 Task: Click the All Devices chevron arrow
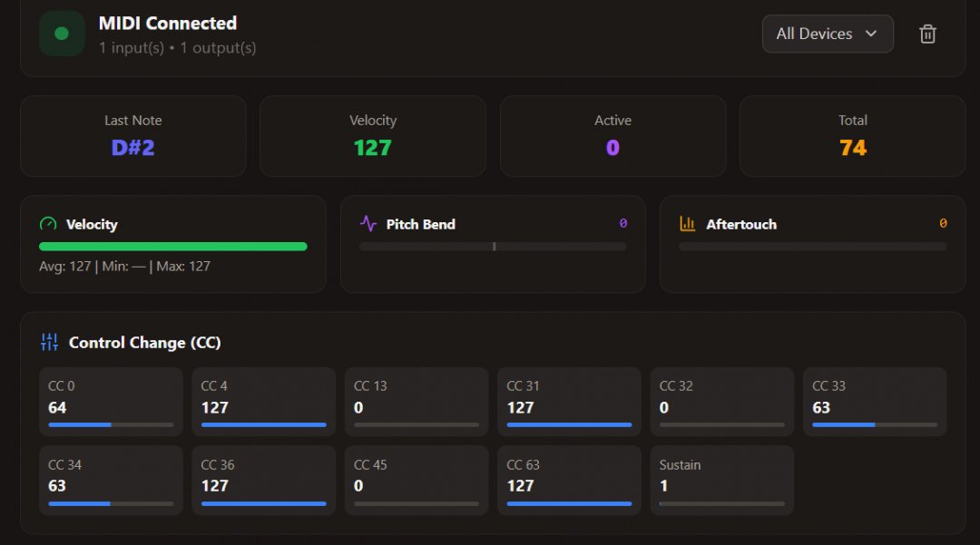(x=871, y=34)
